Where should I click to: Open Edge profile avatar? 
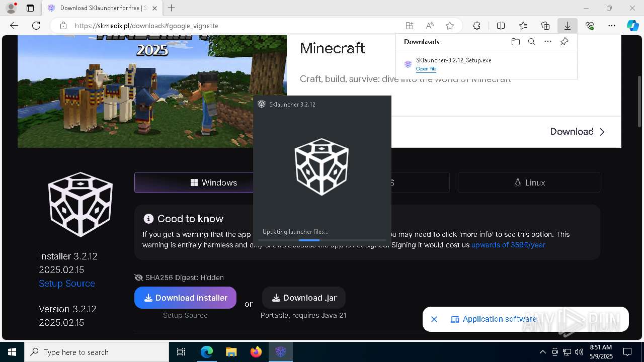(x=11, y=8)
